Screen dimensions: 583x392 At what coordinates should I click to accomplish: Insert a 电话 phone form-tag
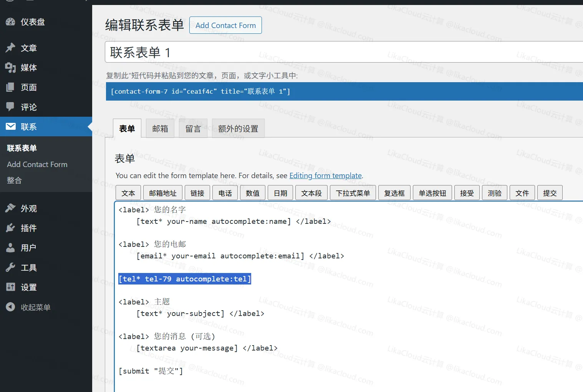click(225, 192)
